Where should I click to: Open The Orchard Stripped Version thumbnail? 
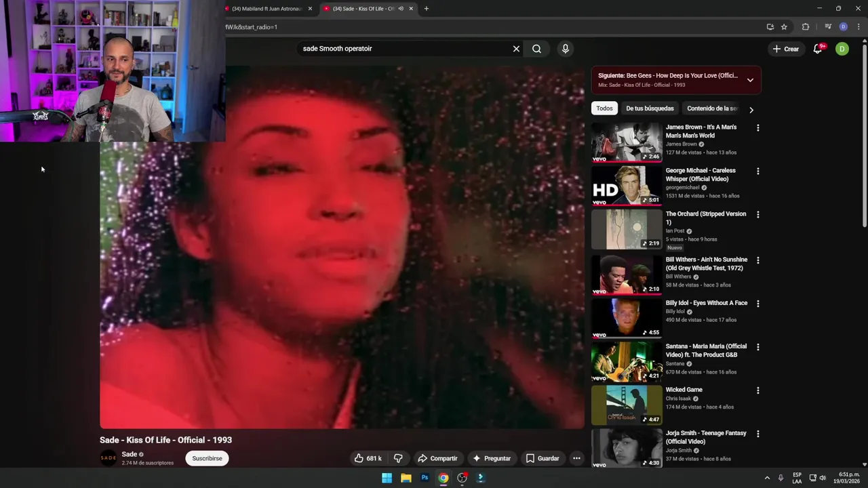pyautogui.click(x=627, y=229)
